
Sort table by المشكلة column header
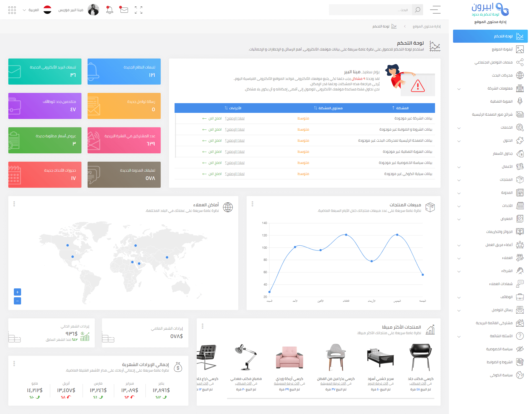pyautogui.click(x=400, y=108)
